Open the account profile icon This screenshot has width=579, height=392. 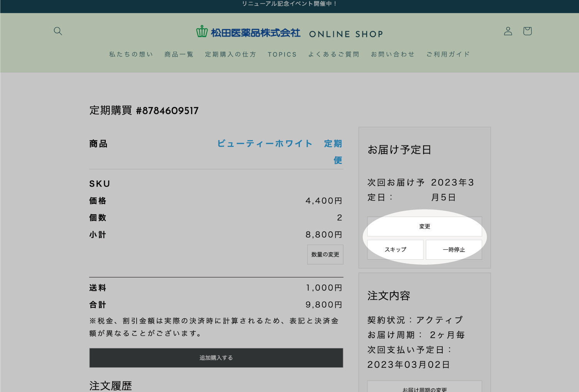coord(508,31)
